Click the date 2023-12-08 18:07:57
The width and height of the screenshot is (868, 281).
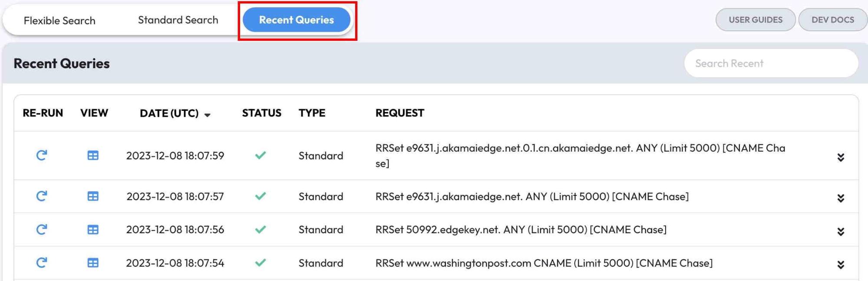coord(175,196)
